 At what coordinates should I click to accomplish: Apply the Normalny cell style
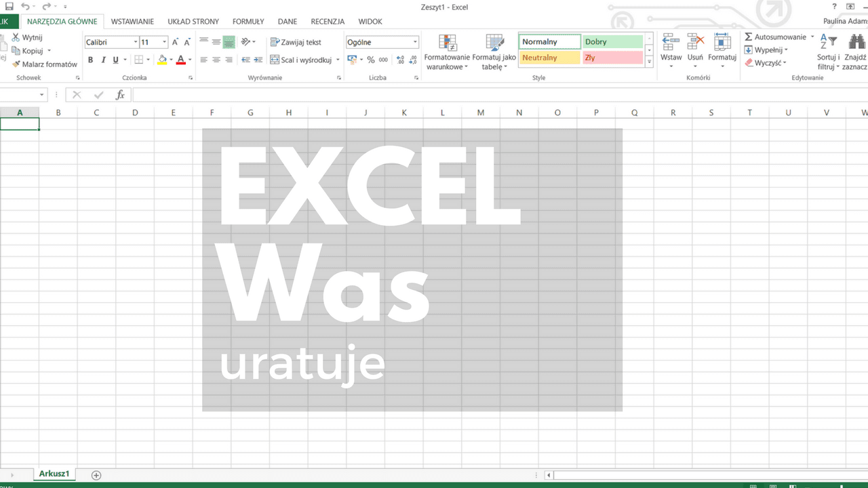tap(550, 42)
